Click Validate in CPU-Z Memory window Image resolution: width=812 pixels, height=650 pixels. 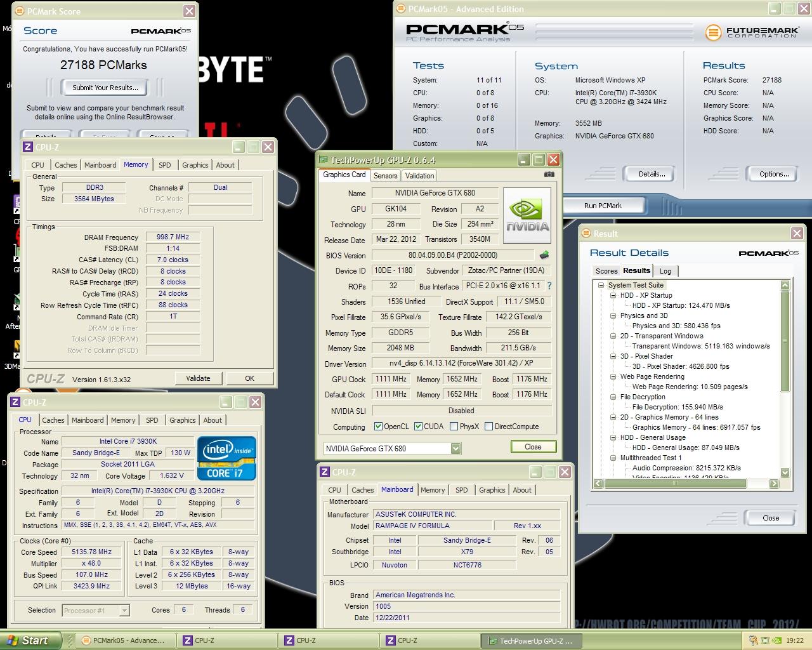[x=198, y=378]
